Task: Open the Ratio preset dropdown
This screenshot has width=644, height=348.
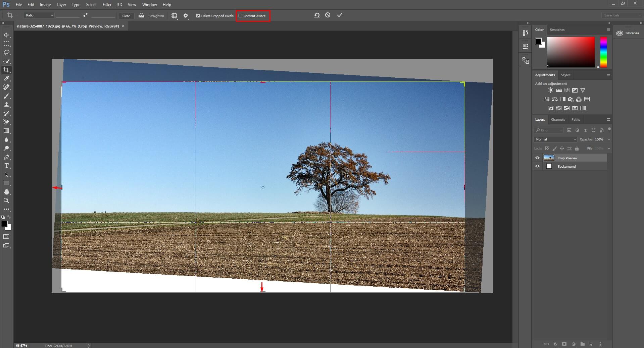Action: point(39,15)
